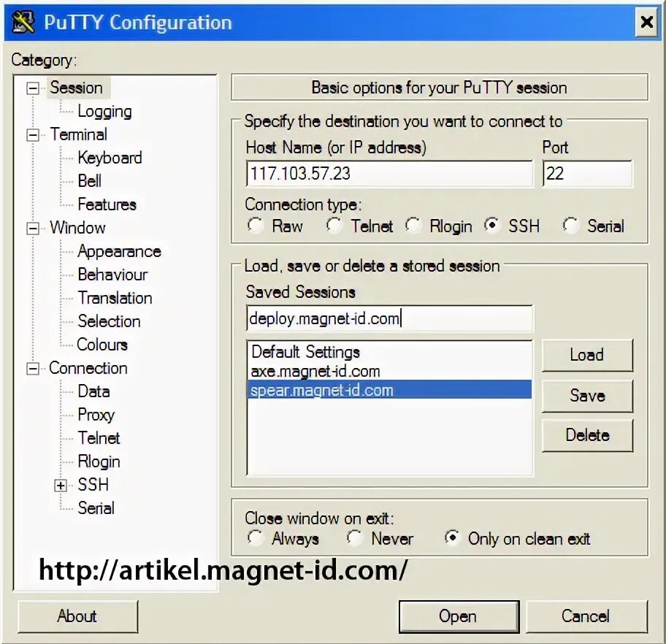Open Bell settings category

tap(90, 181)
